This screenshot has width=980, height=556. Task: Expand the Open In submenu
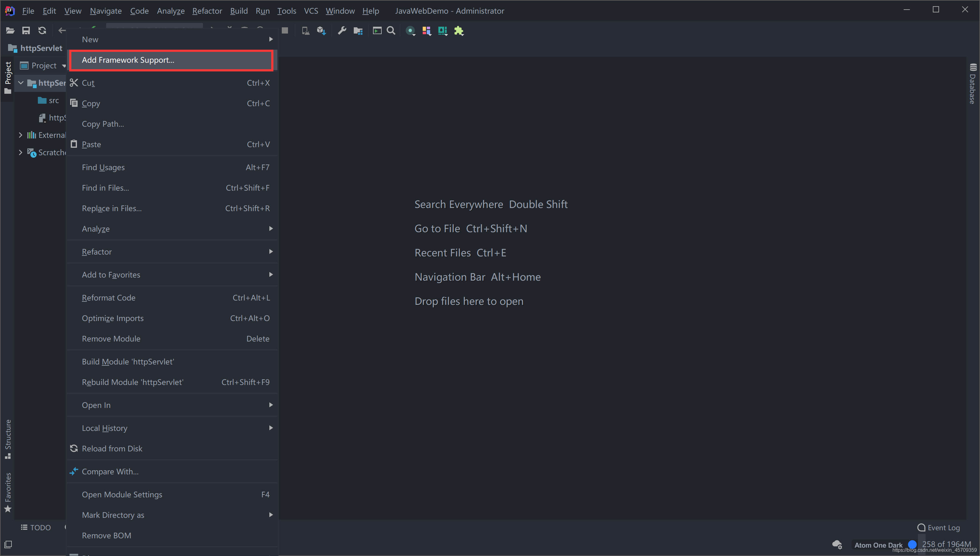coord(173,405)
